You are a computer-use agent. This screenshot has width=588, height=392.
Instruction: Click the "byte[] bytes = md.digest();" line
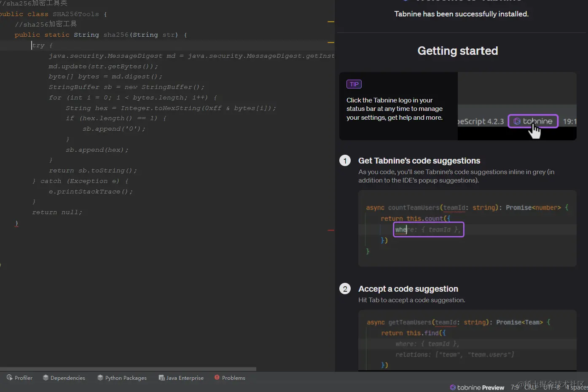(x=105, y=76)
